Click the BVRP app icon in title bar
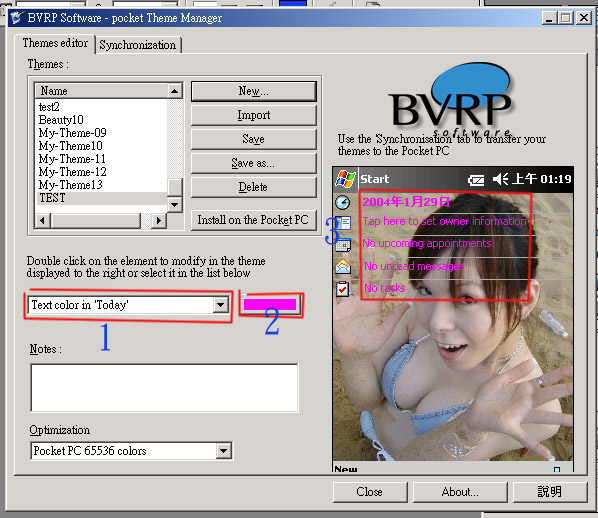This screenshot has height=518, width=598. 16,18
